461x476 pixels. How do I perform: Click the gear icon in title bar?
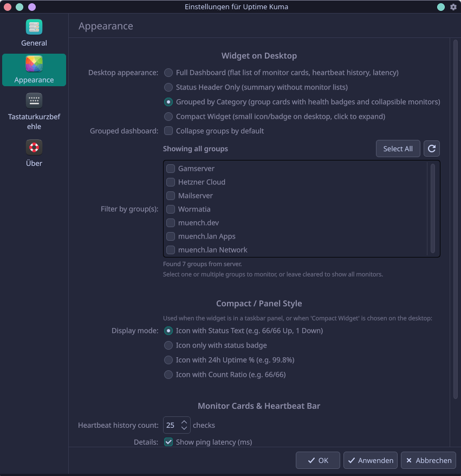click(x=453, y=7)
